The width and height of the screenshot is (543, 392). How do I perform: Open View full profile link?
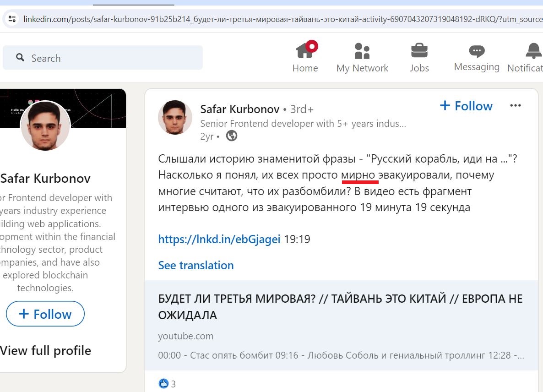45,350
